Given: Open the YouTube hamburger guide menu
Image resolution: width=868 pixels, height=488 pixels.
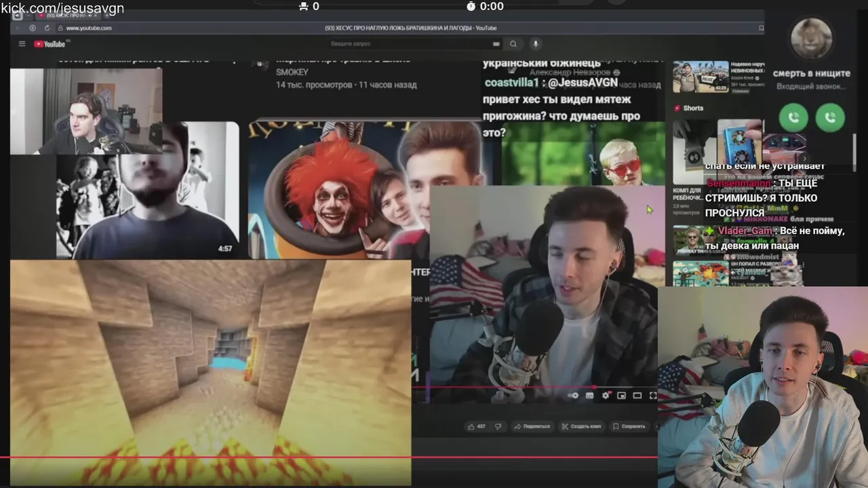Looking at the screenshot, I should [x=22, y=44].
